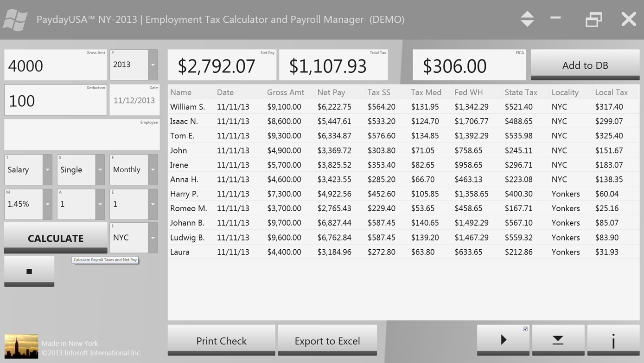The height and width of the screenshot is (363, 644).
Task: Sort by Name column header
Action: click(181, 92)
